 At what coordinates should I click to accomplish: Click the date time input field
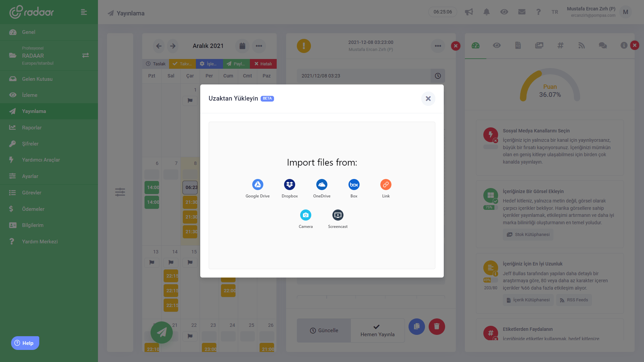(364, 76)
